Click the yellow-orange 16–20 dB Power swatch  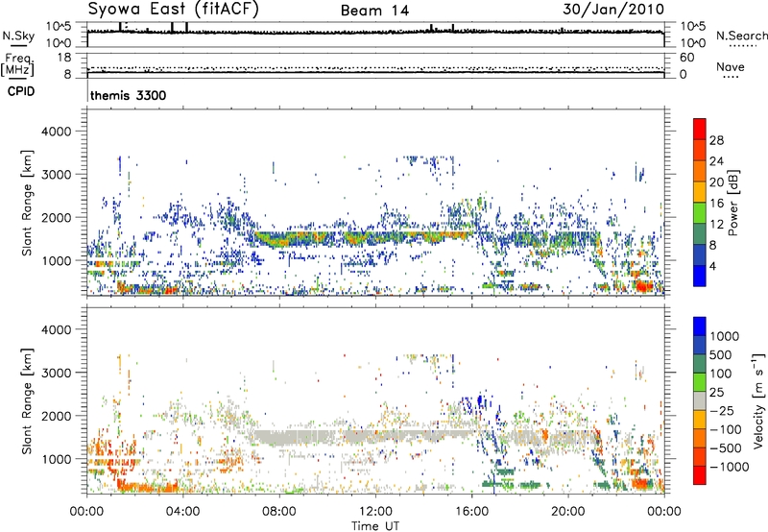(700, 192)
